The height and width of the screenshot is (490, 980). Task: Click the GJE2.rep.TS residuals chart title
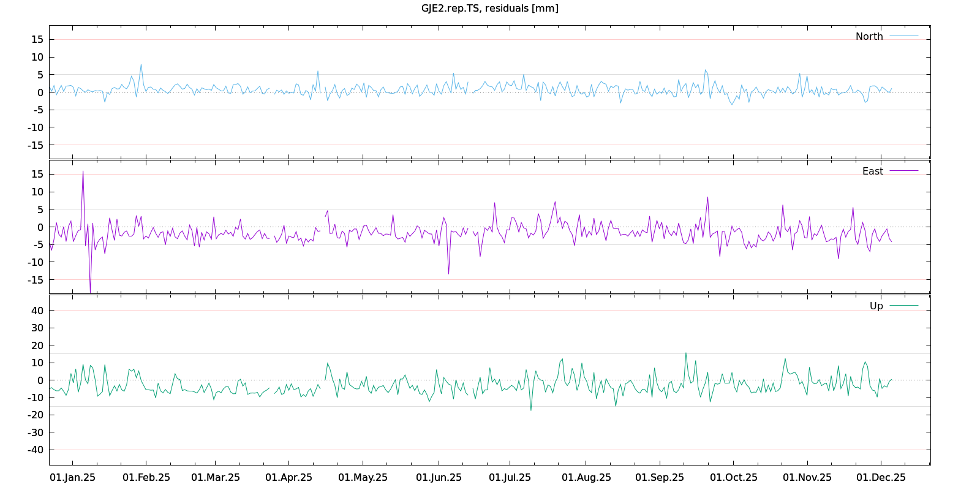(x=489, y=8)
